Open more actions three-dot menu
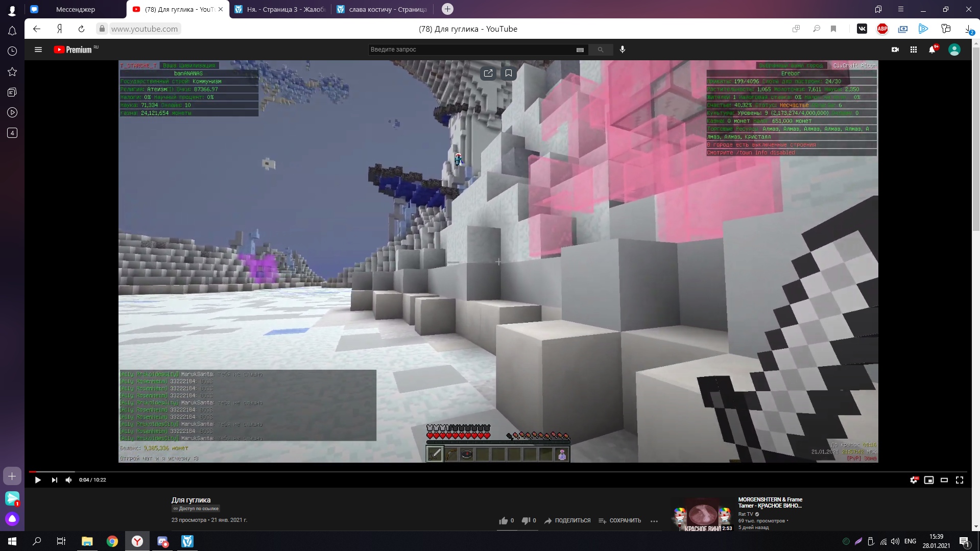This screenshot has height=551, width=980. pyautogui.click(x=654, y=521)
